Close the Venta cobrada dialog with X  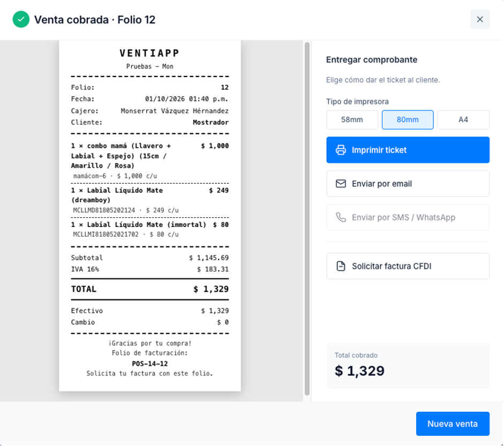(x=479, y=19)
